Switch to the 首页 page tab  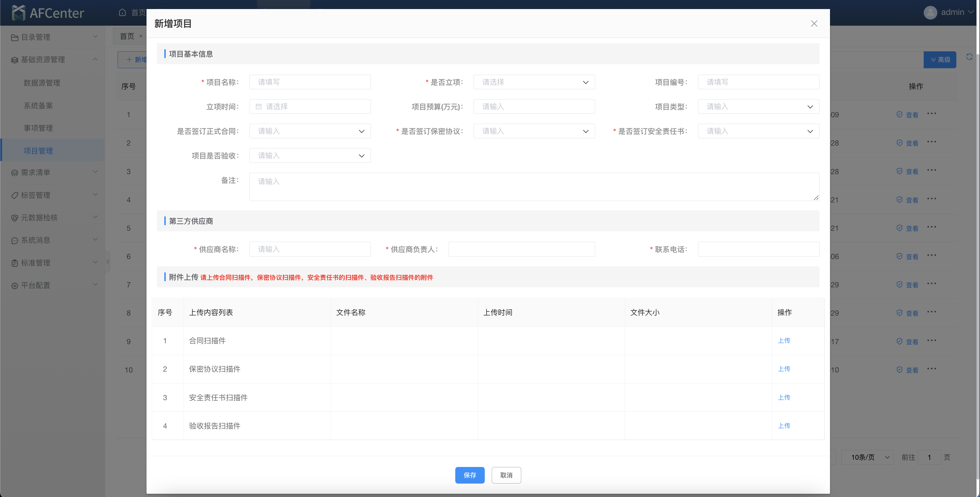point(127,36)
